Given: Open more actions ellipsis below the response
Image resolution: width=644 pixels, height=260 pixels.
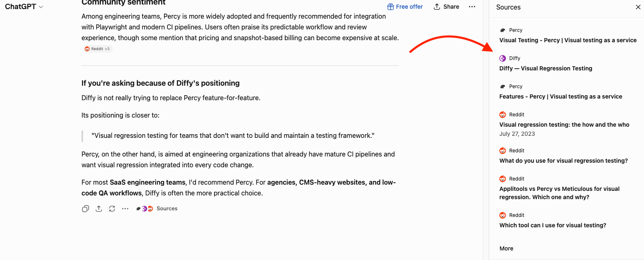Looking at the screenshot, I should [125, 209].
